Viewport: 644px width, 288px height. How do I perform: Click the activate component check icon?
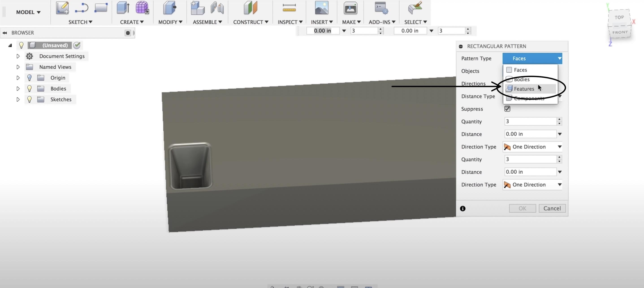pos(77,45)
